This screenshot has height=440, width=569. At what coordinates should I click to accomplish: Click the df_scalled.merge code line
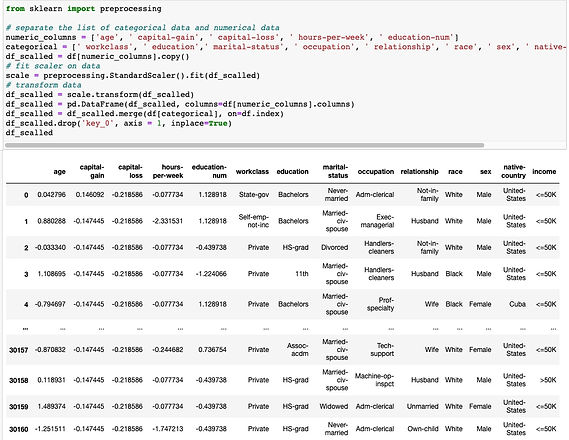pyautogui.click(x=145, y=114)
